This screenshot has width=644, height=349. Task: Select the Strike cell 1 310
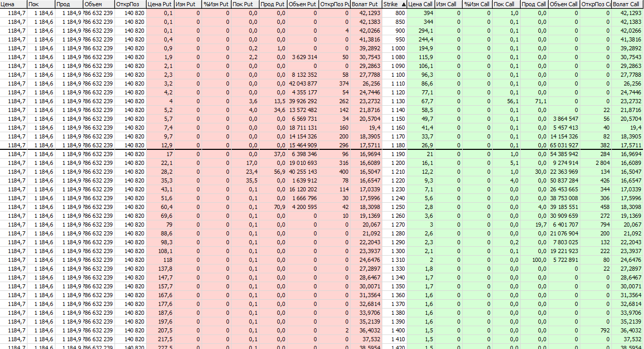[x=395, y=260]
